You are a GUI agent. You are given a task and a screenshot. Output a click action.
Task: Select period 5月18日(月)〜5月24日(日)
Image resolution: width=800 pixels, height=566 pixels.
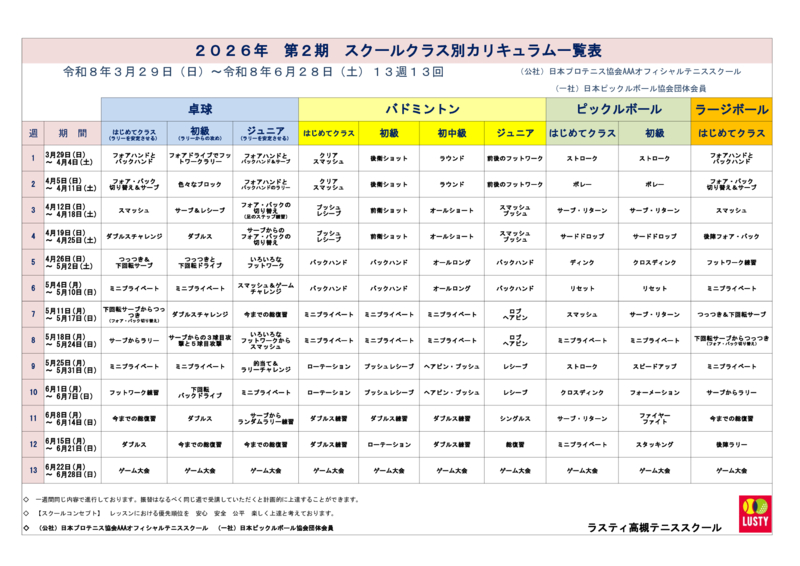[72, 340]
